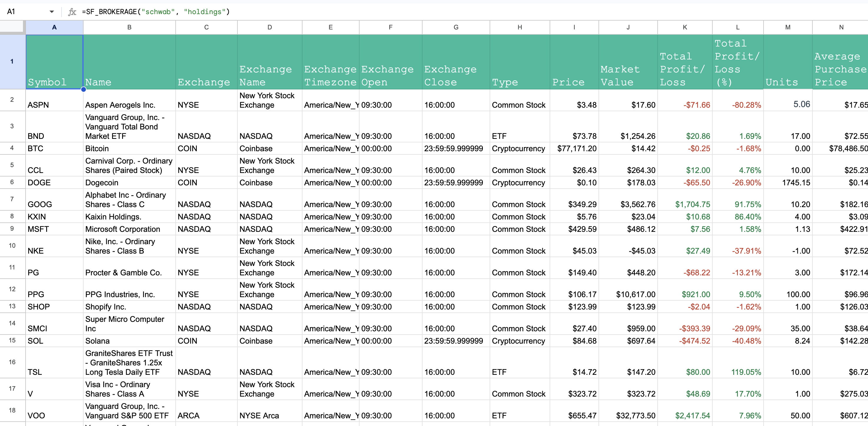
Task: Open the Name Box dropdown arrow
Action: (51, 12)
